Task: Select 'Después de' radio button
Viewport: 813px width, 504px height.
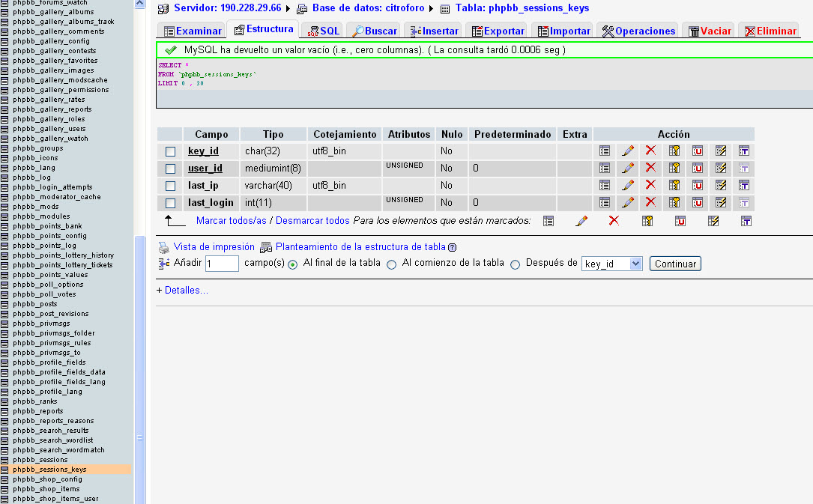Action: (x=515, y=264)
